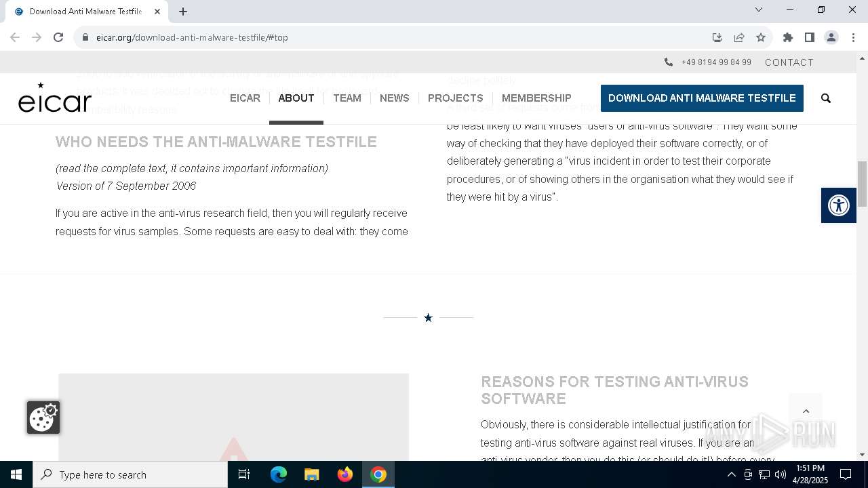
Task: Click the text Version of 7 September 2006
Action: [x=126, y=186]
